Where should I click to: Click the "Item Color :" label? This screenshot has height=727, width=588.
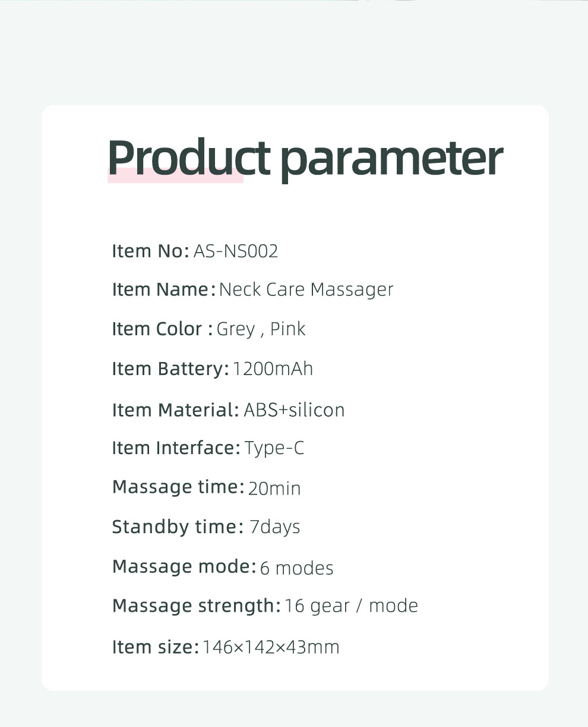pyautogui.click(x=162, y=329)
